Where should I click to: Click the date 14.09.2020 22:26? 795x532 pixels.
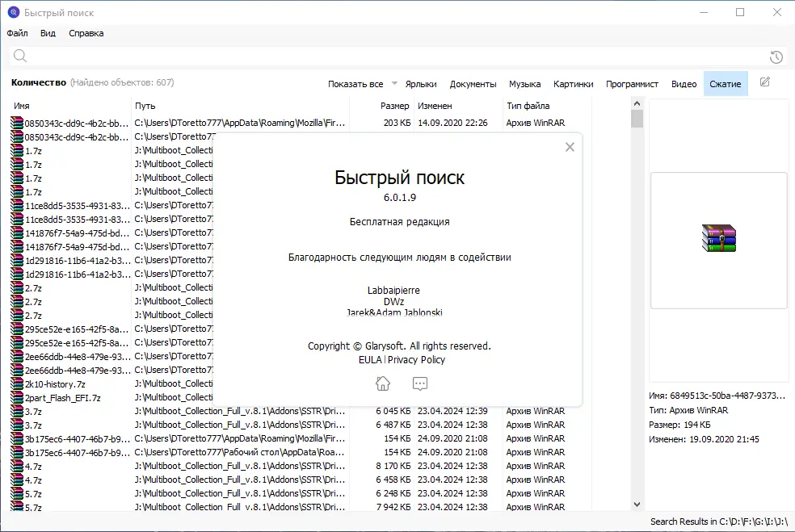point(452,123)
